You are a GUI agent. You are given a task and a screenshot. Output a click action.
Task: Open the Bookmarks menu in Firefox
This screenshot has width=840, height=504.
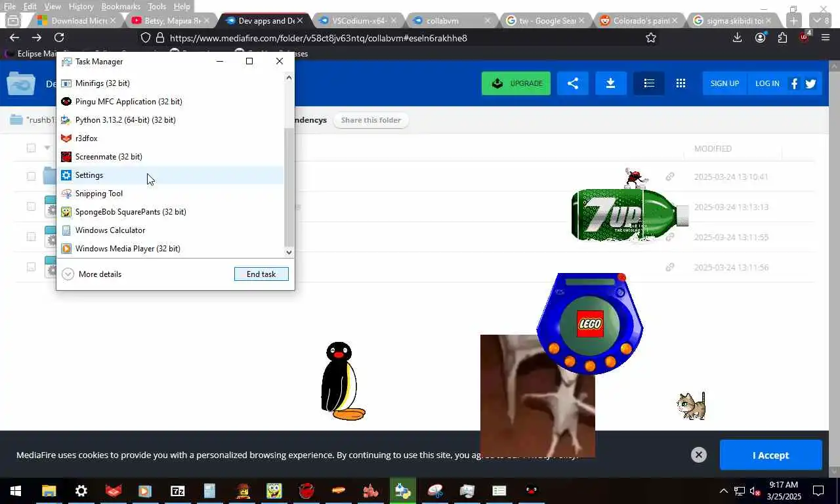click(121, 6)
